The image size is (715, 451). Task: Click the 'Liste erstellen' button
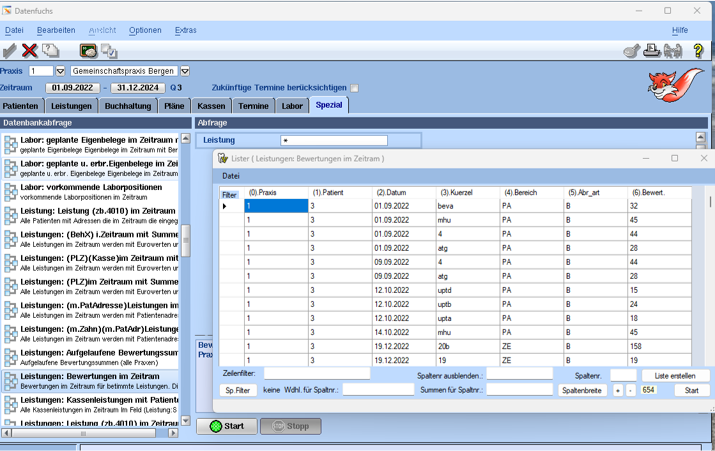tap(675, 376)
